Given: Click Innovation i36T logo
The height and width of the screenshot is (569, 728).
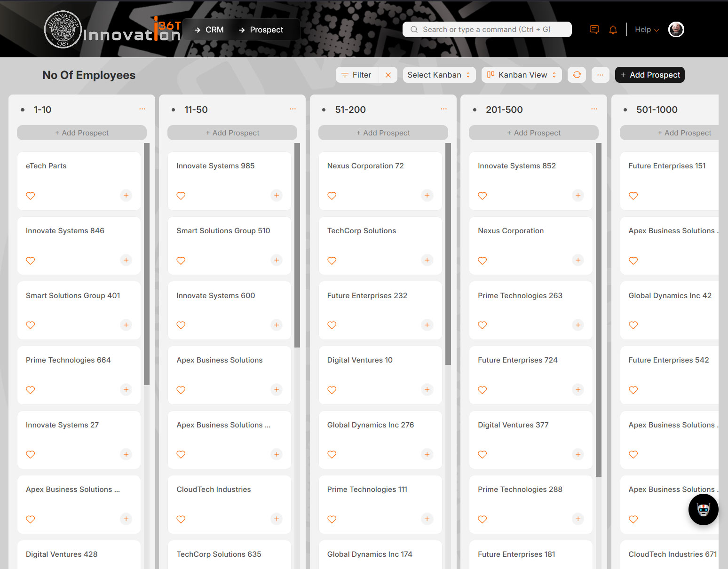Looking at the screenshot, I should 112,30.
